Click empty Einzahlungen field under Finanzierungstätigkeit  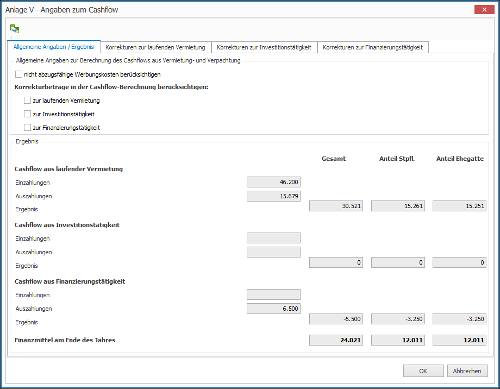(x=274, y=294)
